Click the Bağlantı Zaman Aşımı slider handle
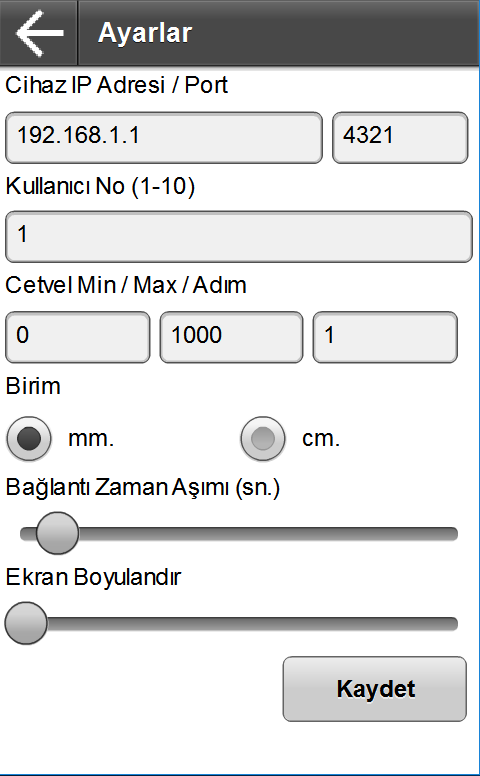The height and width of the screenshot is (776, 480). [57, 533]
